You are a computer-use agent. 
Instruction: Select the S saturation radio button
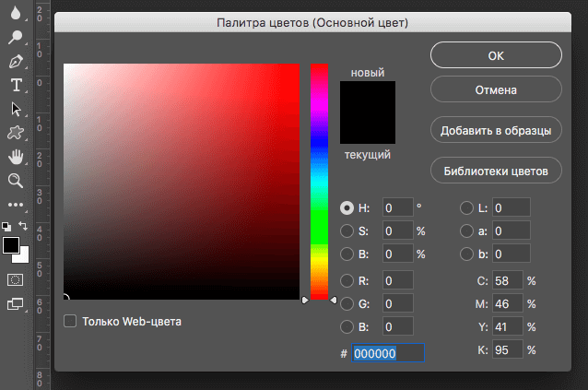[347, 231]
